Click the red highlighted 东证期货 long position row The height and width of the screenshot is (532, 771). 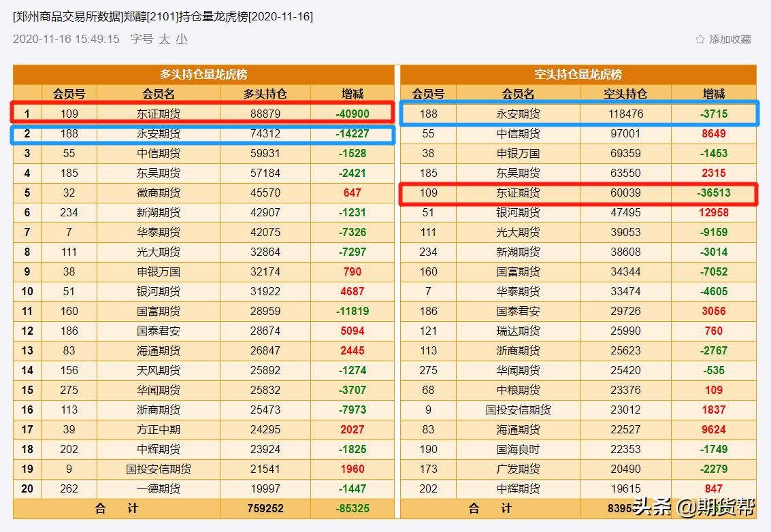pyautogui.click(x=160, y=114)
